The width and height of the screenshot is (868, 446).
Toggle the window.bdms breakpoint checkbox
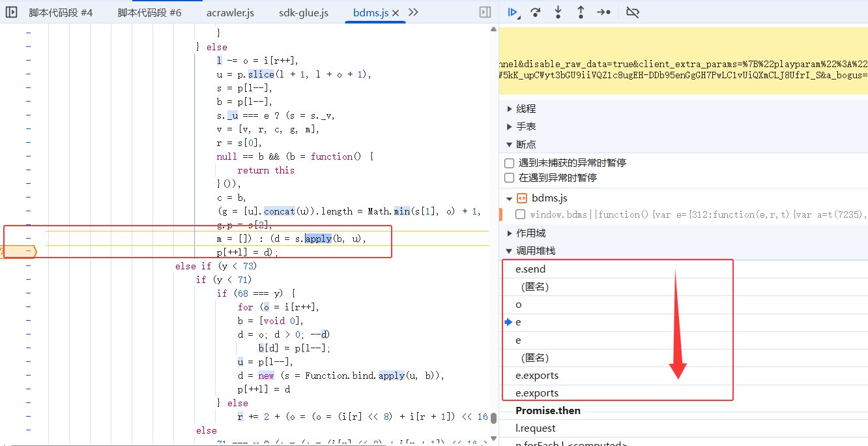click(x=521, y=214)
